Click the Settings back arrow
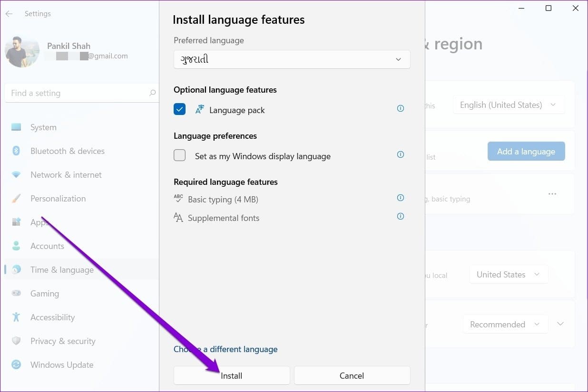Viewport: 588px width, 392px height. point(9,14)
